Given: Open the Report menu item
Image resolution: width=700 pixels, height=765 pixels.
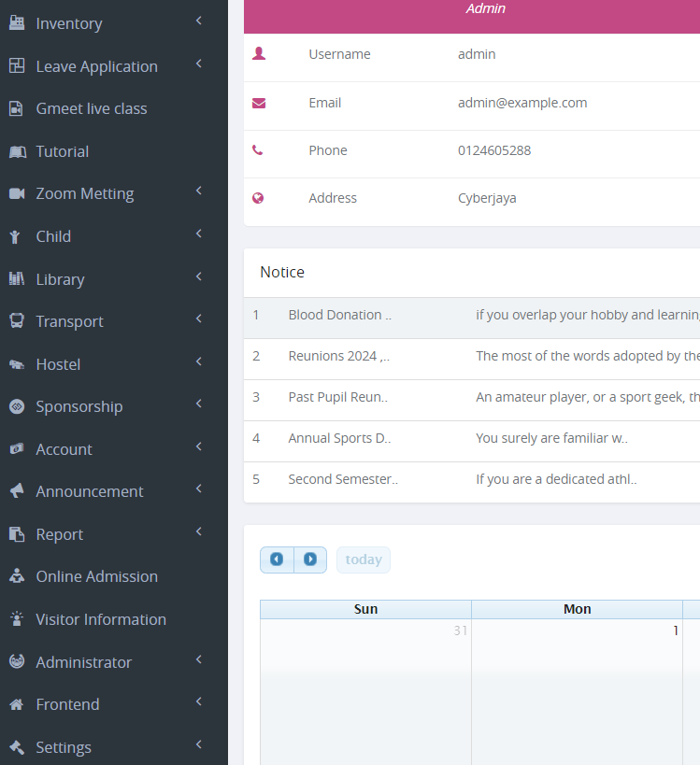Looking at the screenshot, I should (60, 534).
